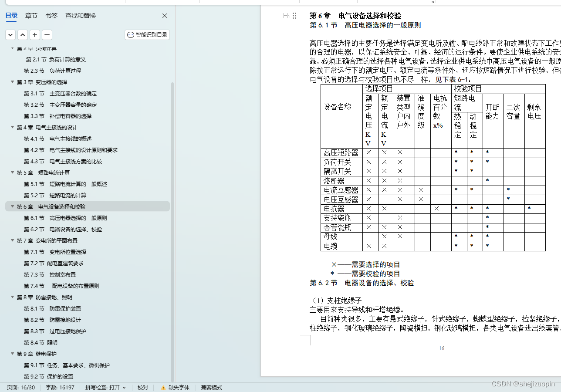Screen dimensions: 561x392
Task: Click the outline pane vertical scrollbar
Action: point(172,232)
